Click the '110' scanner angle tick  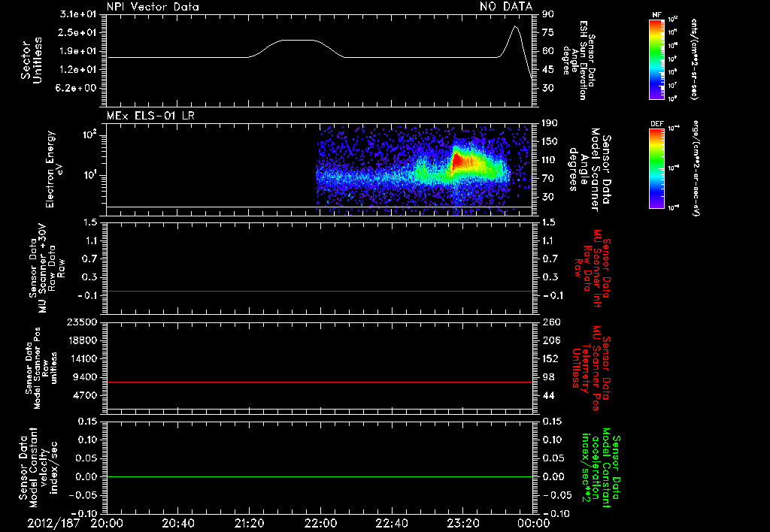tap(550, 160)
